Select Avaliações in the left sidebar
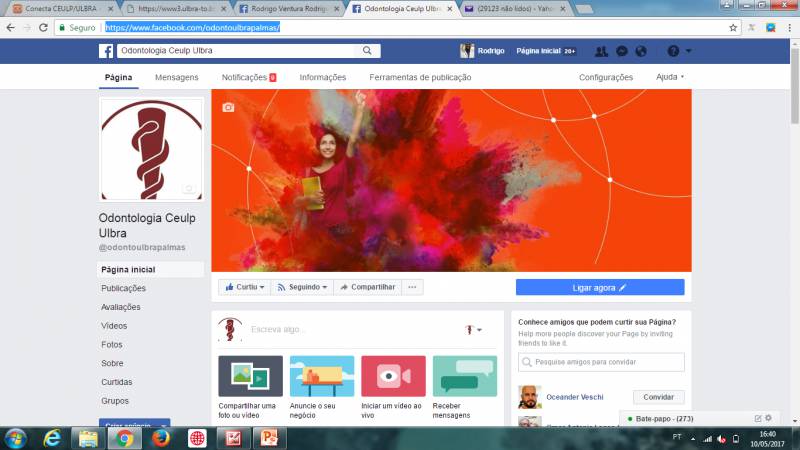The image size is (800, 450). click(121, 307)
